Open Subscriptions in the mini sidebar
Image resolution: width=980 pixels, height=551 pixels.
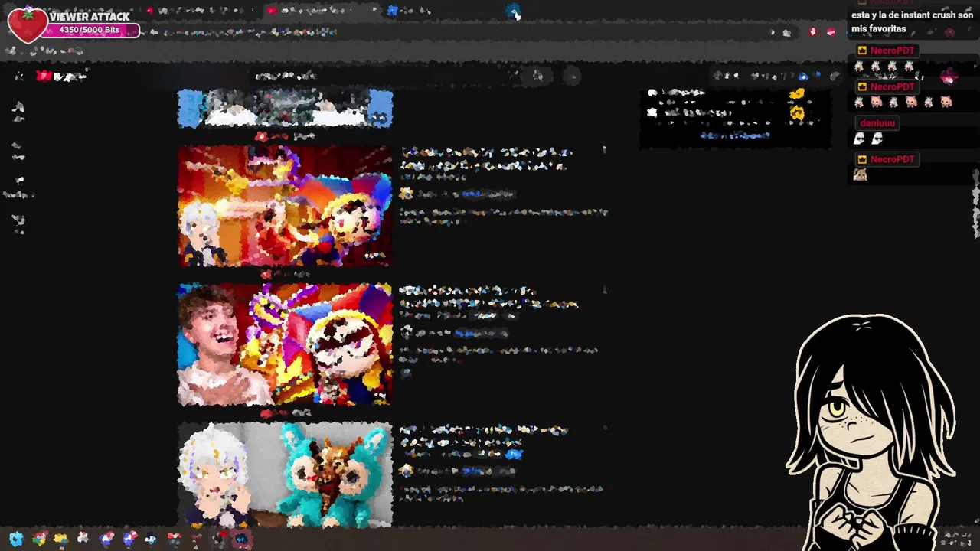(x=18, y=187)
